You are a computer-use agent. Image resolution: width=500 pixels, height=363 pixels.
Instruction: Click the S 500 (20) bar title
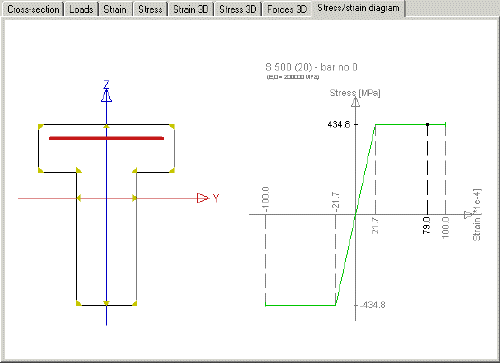(311, 67)
